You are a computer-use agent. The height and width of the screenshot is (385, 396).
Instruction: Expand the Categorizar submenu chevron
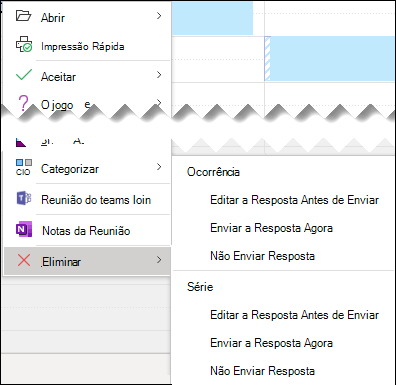tap(159, 167)
